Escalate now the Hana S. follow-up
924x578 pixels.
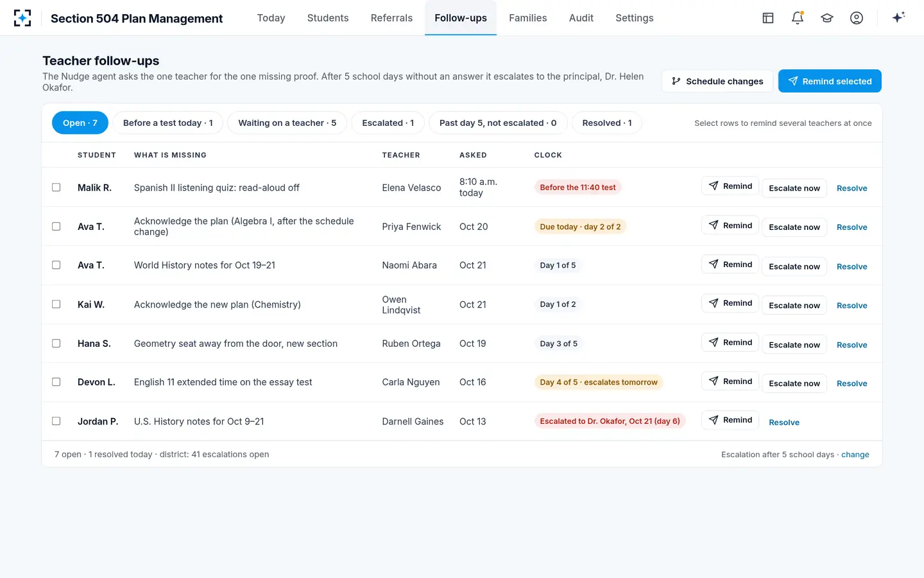pos(794,345)
